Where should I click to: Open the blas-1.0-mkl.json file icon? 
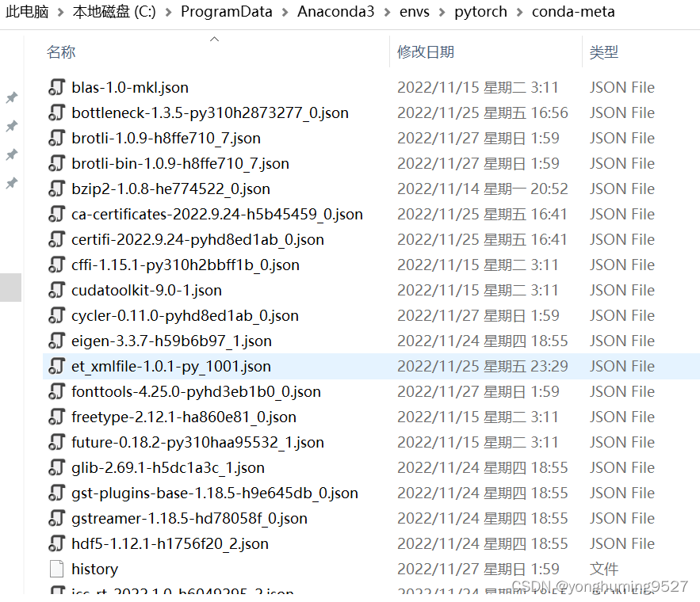coord(57,87)
